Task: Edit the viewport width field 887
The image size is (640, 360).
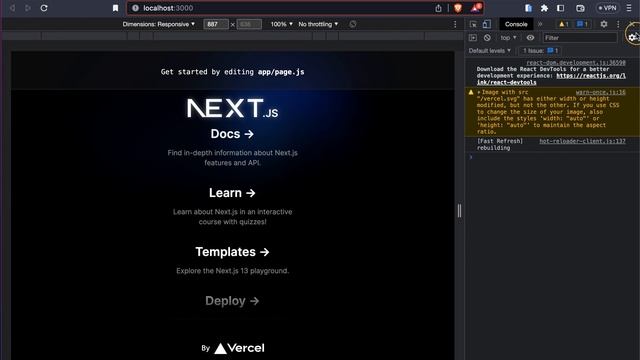Action: pyautogui.click(x=216, y=24)
